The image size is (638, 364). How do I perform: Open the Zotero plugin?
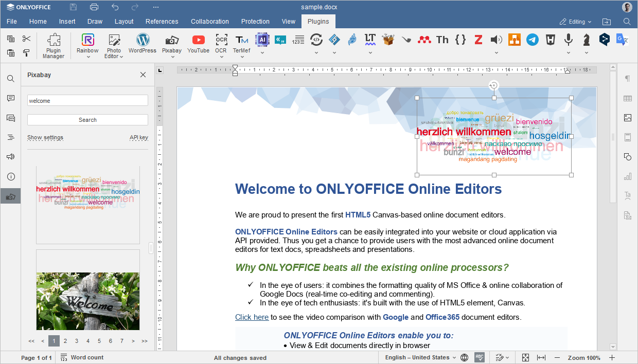tap(478, 40)
